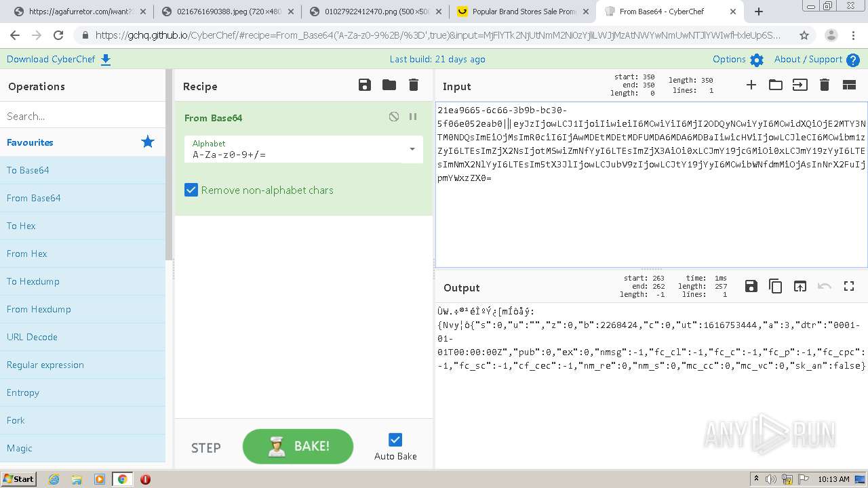Select the To Base64 operation
This screenshot has height=488, width=868.
click(x=83, y=170)
